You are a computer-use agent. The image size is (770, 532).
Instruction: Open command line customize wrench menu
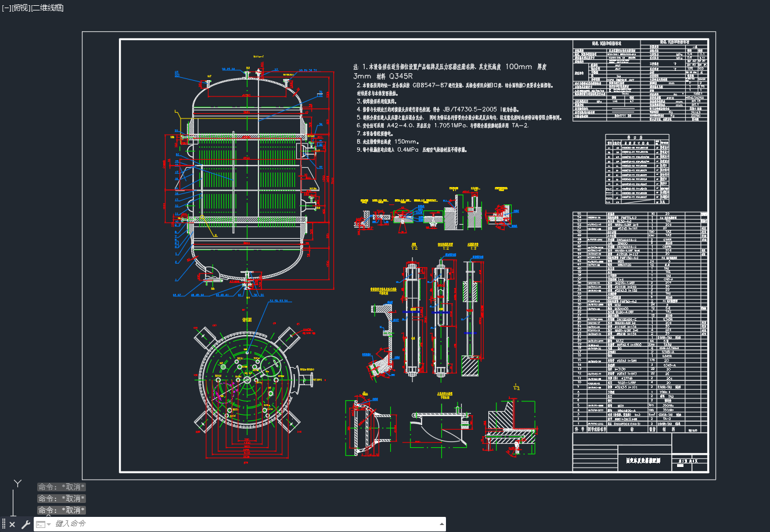pyautogui.click(x=26, y=524)
